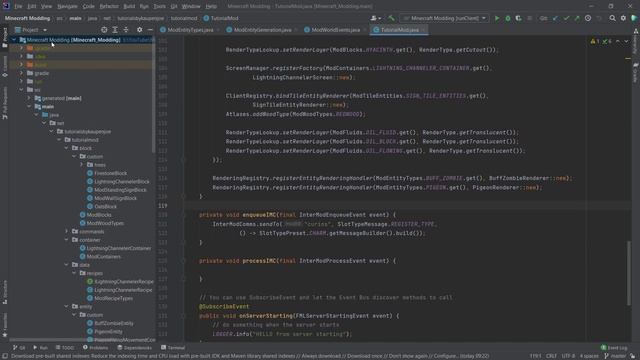Open the Tools menu
This screenshot has height=360, width=640.
[x=160, y=7]
